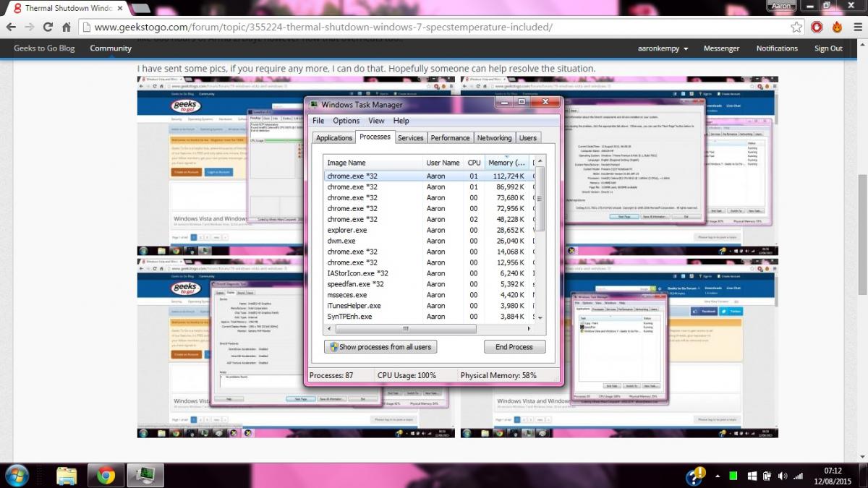Open the Performance tab
This screenshot has width=868, height=488.
[x=450, y=138]
